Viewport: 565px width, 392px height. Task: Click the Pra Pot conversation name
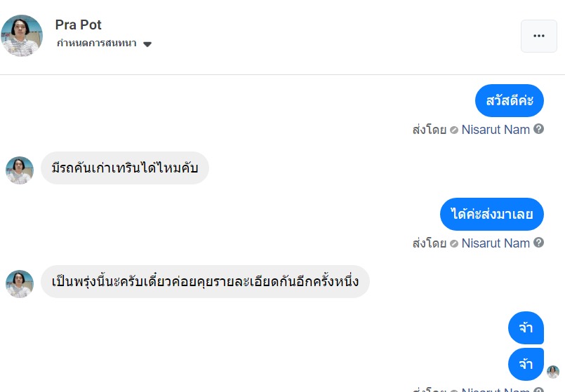[x=78, y=25]
